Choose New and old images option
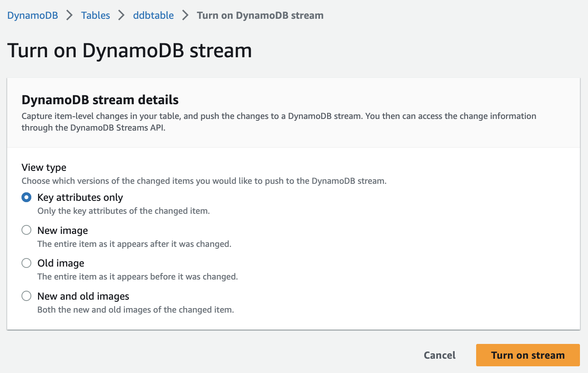The height and width of the screenshot is (373, 588). point(26,296)
